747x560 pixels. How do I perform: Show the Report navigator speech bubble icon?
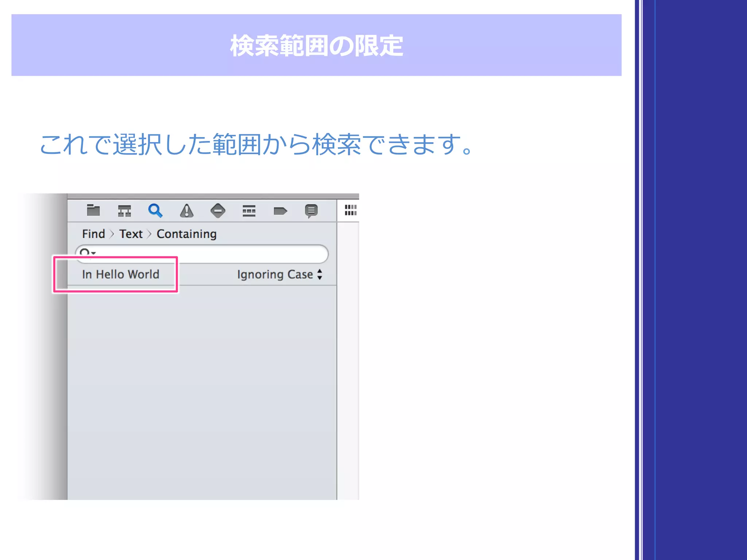point(311,210)
